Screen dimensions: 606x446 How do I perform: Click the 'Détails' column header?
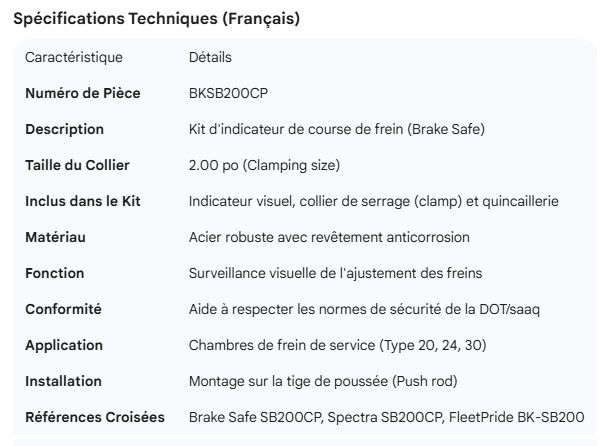[210, 58]
